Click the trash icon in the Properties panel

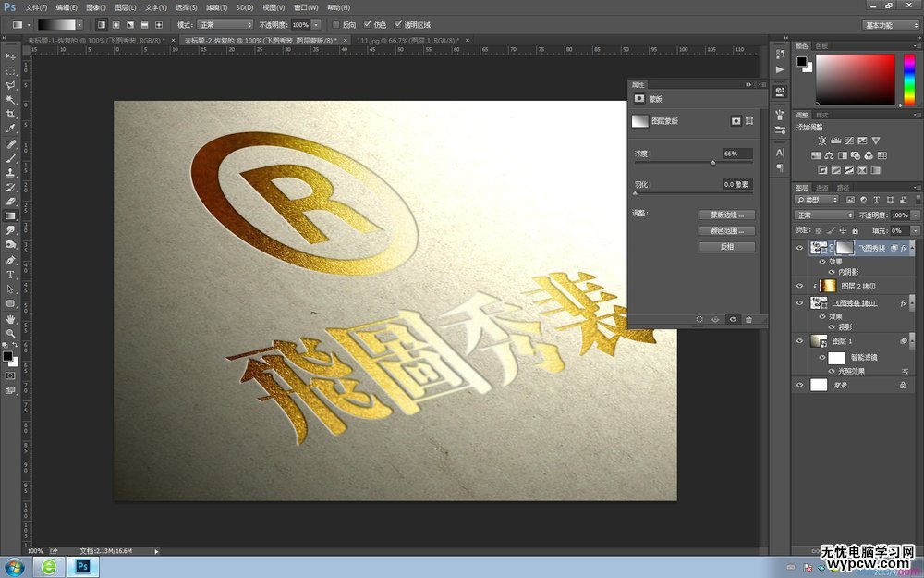pyautogui.click(x=748, y=319)
